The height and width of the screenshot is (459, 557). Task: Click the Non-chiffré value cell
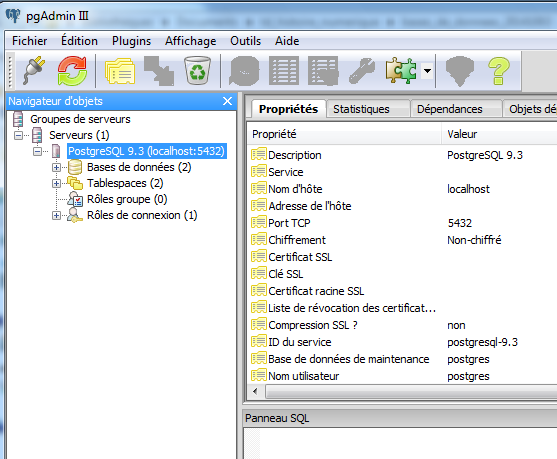[x=474, y=240]
